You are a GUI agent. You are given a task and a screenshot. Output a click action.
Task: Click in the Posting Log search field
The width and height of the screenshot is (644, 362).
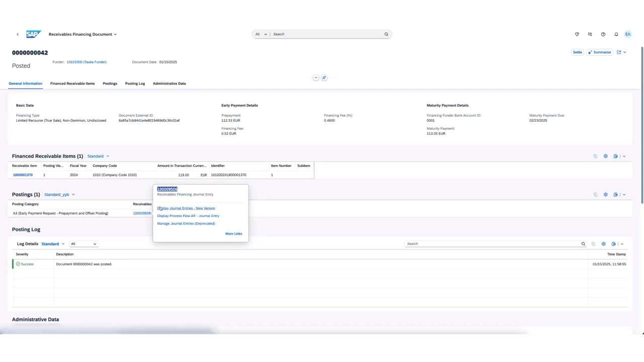(493, 244)
